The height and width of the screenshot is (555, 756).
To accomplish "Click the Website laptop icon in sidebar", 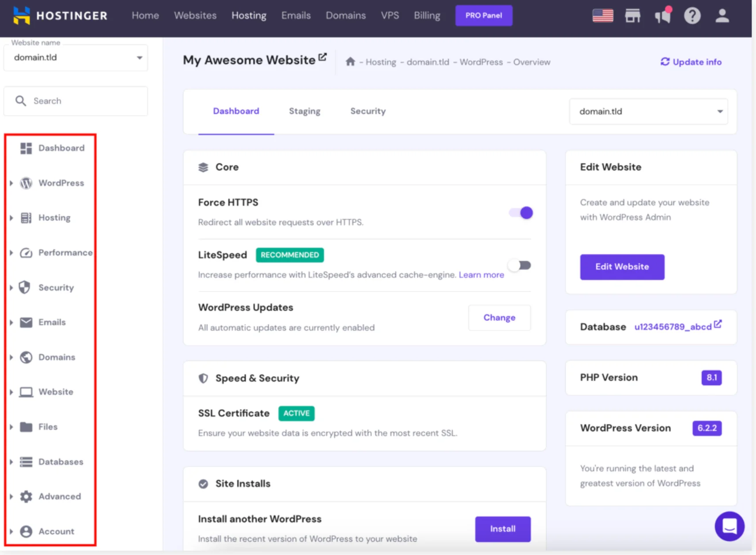I will pyautogui.click(x=26, y=392).
